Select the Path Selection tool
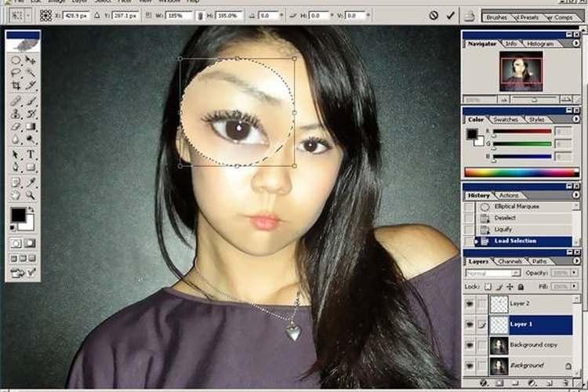This screenshot has height=392, width=588. click(x=16, y=154)
